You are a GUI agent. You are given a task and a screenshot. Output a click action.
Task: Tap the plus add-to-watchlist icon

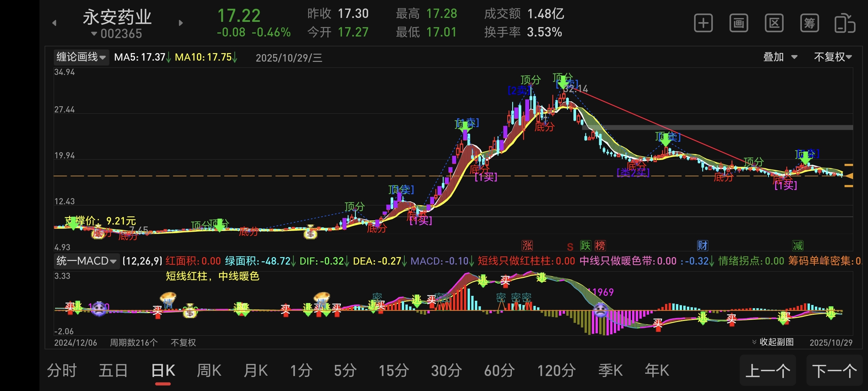(x=703, y=23)
